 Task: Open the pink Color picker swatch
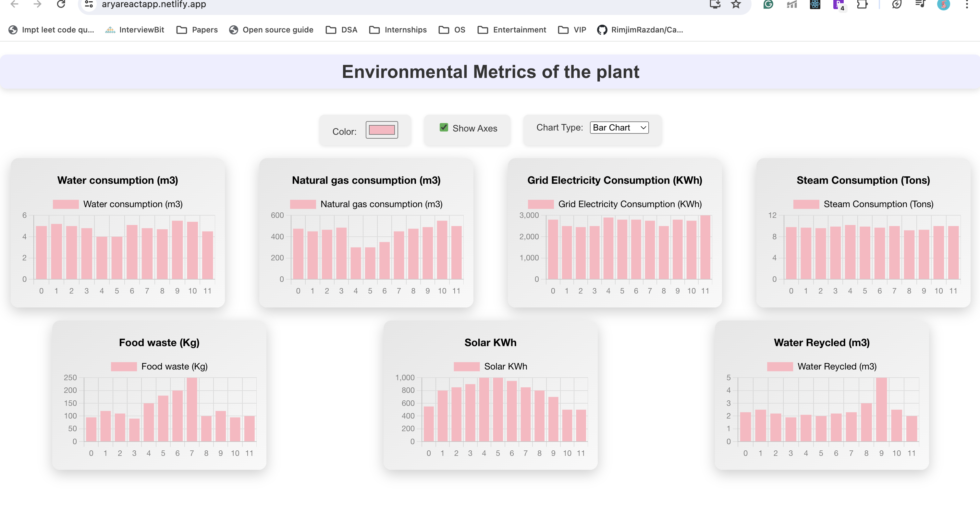point(382,130)
